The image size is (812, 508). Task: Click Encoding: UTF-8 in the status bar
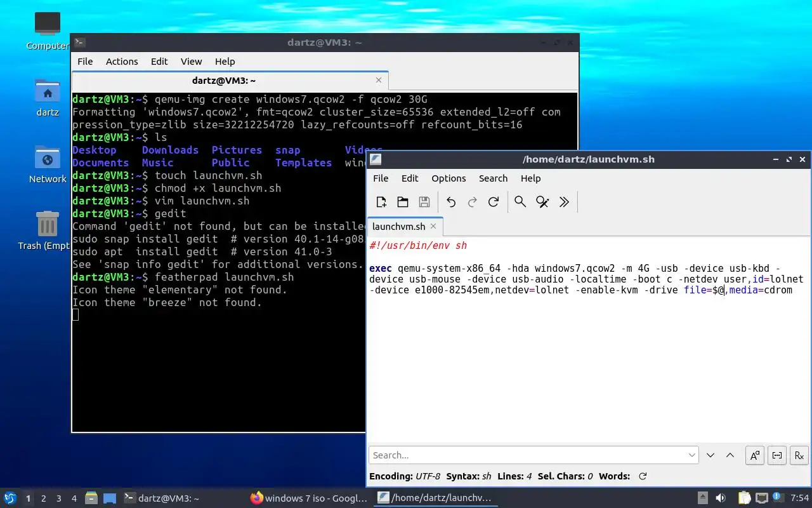[x=404, y=476]
